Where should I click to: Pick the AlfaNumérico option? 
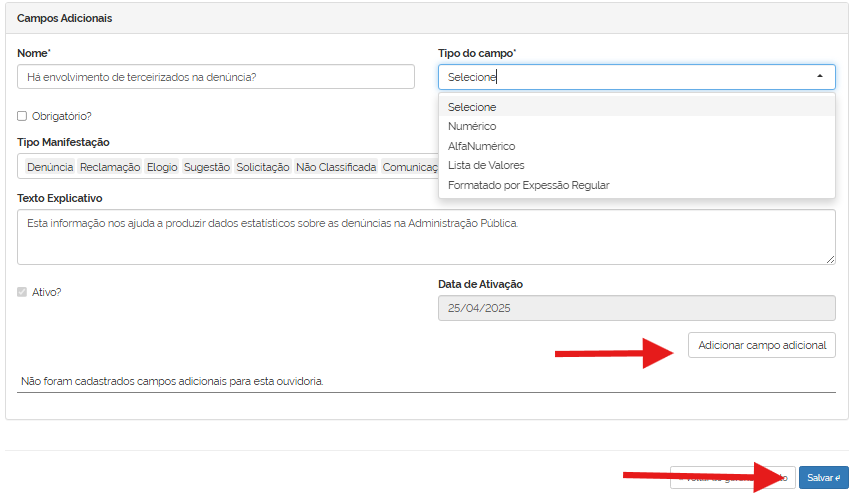click(482, 146)
